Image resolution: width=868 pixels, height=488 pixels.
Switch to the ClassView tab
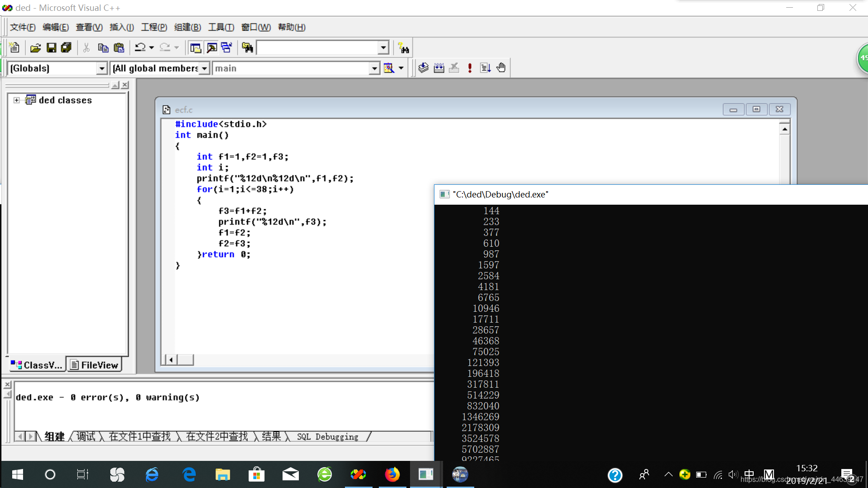37,365
